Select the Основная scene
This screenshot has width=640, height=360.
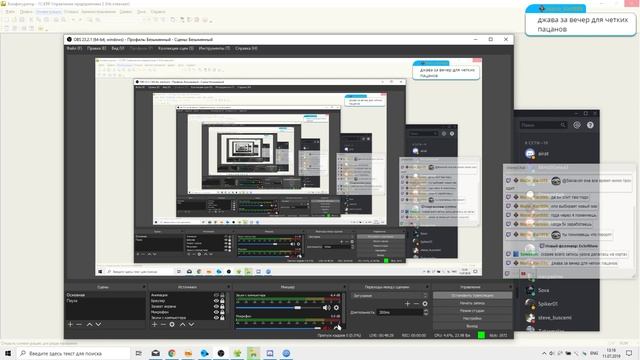pos(105,295)
